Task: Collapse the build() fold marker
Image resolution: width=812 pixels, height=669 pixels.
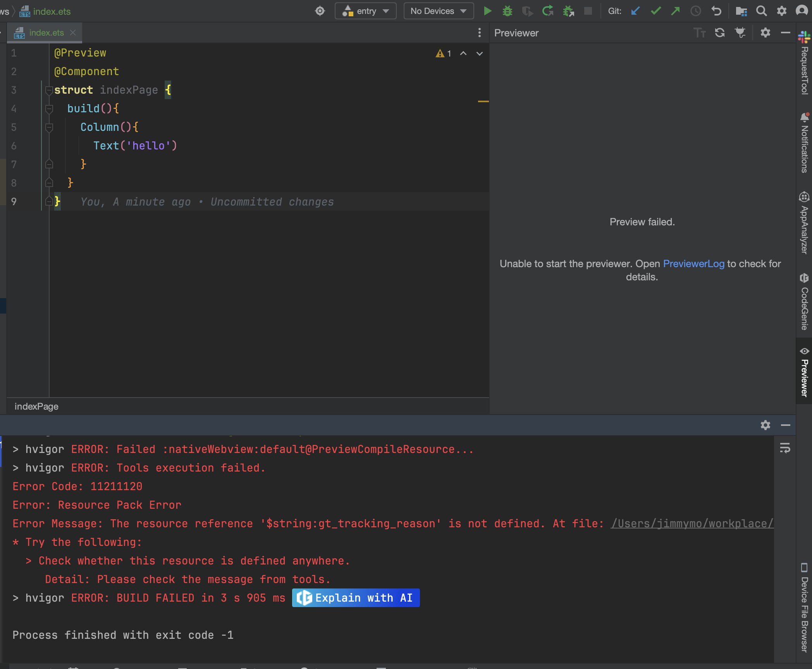Action: [x=49, y=109]
